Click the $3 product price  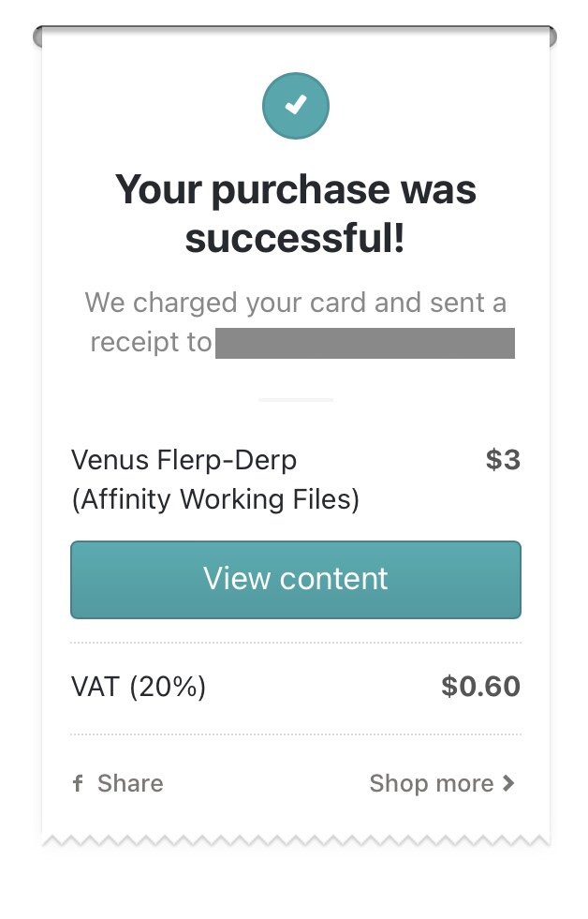(503, 459)
